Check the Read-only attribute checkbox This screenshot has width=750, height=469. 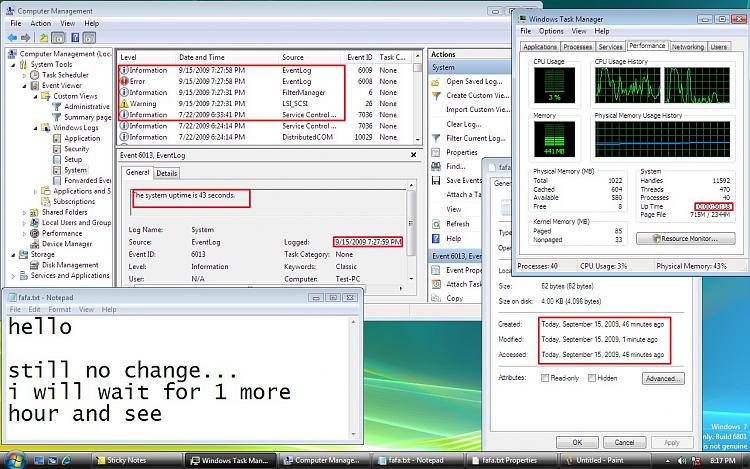[x=544, y=378]
